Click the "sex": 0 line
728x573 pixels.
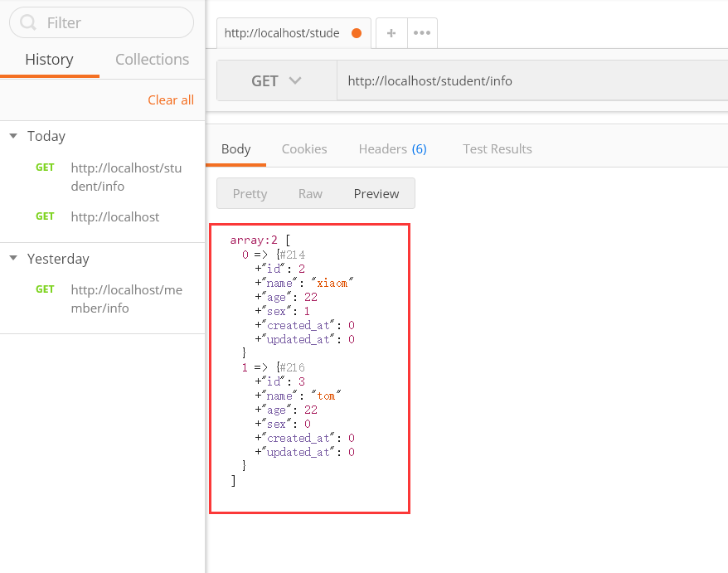click(x=283, y=424)
